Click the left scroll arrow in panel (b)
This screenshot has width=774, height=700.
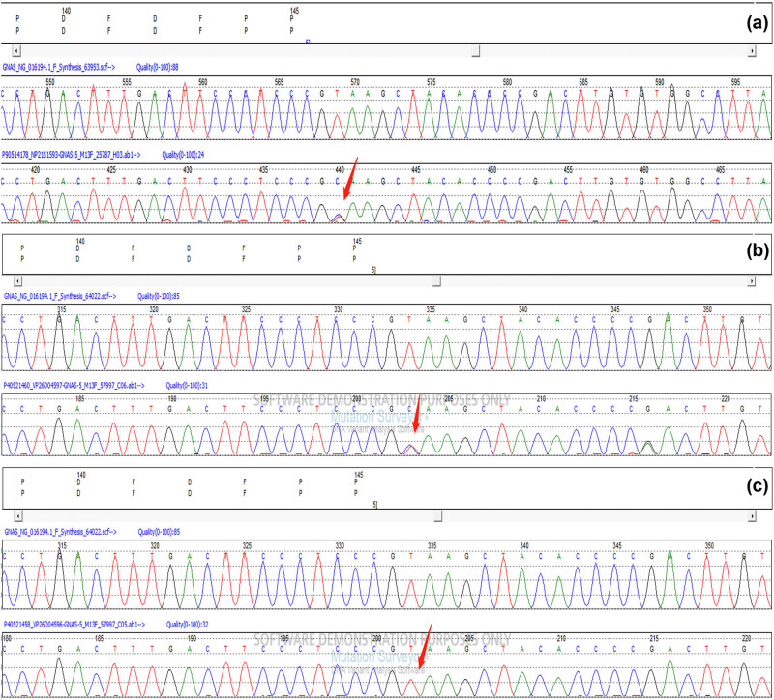17,280
